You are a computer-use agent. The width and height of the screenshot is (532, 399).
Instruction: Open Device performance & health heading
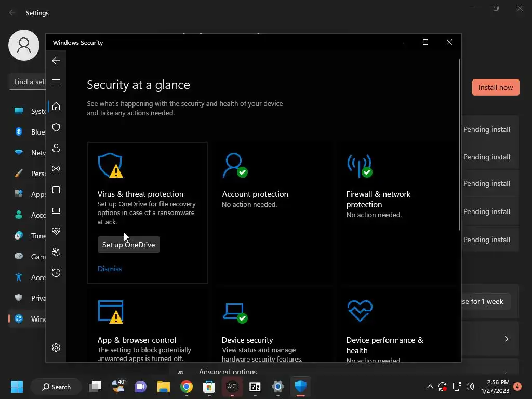[x=385, y=345]
